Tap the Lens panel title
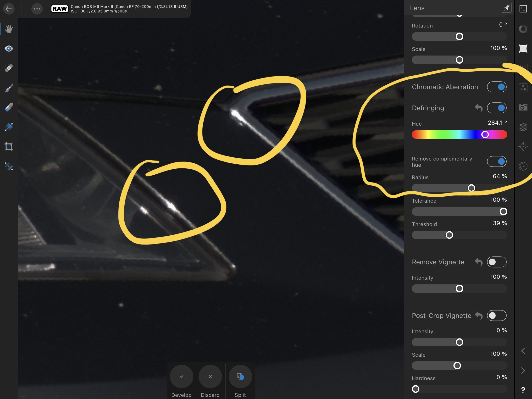The width and height of the screenshot is (532, 399). (417, 8)
